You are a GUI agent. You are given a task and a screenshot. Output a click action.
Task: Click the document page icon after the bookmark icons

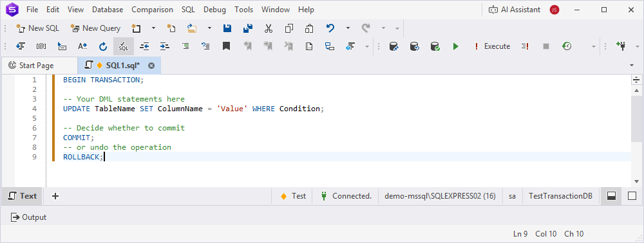(x=309, y=46)
